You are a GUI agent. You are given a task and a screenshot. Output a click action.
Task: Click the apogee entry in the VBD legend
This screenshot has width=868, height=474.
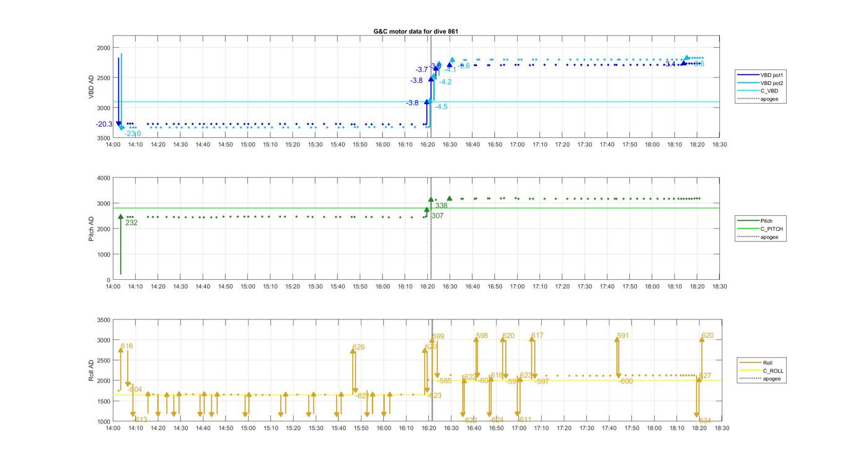click(x=758, y=99)
